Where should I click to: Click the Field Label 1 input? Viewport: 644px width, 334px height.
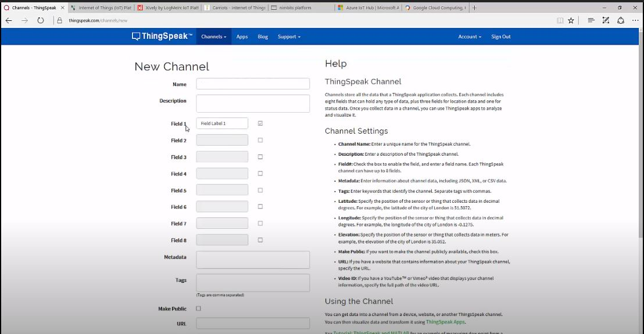pos(222,123)
